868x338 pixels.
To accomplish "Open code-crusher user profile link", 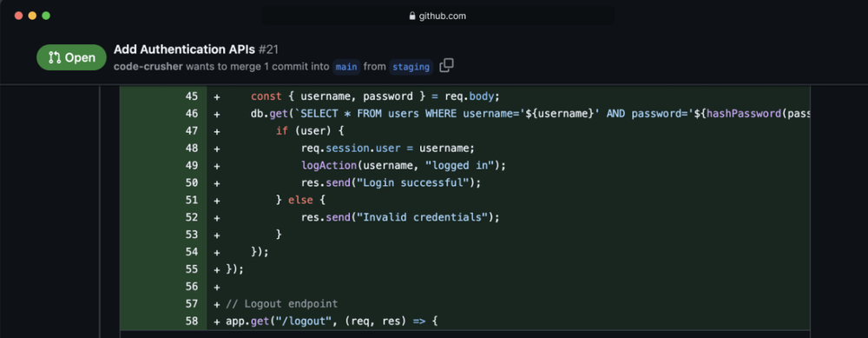I will coord(148,67).
